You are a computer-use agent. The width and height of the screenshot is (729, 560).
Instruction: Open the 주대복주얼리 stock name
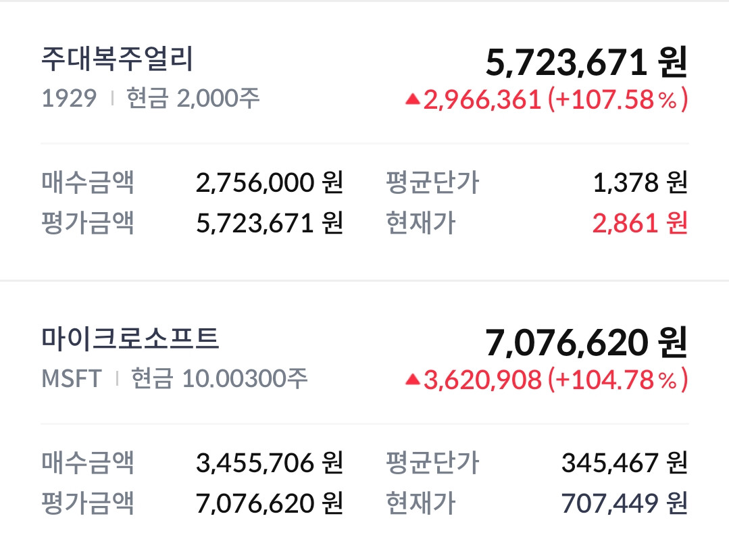(x=117, y=59)
